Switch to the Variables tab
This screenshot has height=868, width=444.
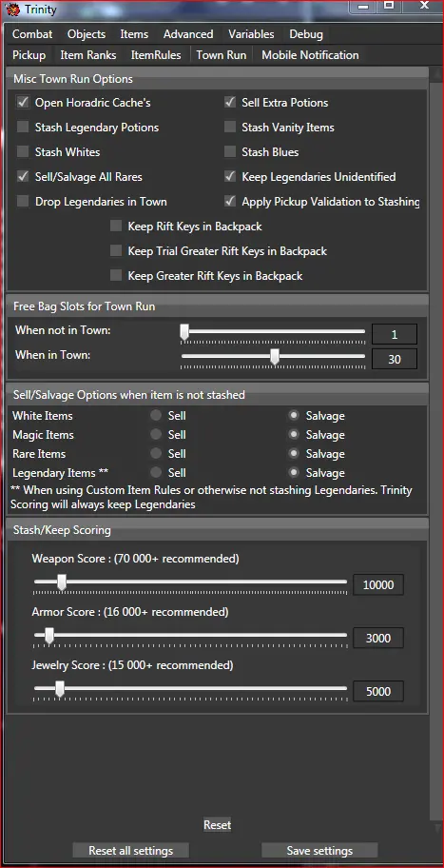(x=251, y=34)
